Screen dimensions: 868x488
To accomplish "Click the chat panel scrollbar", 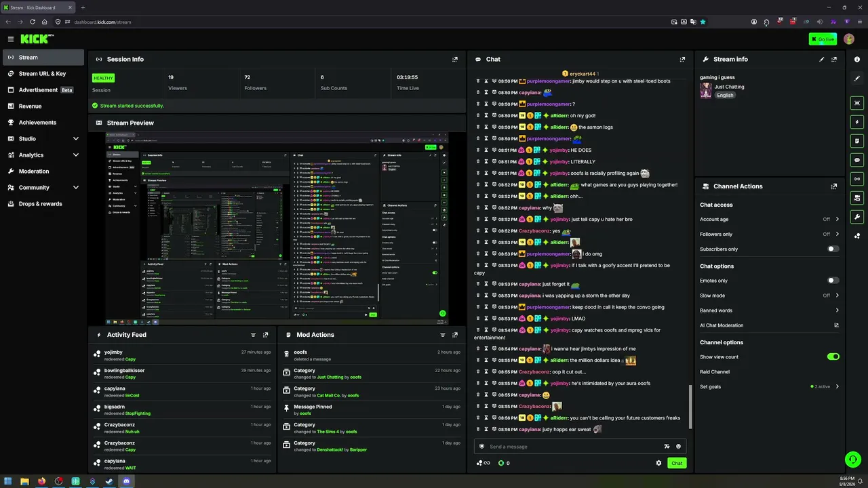I will [690, 407].
